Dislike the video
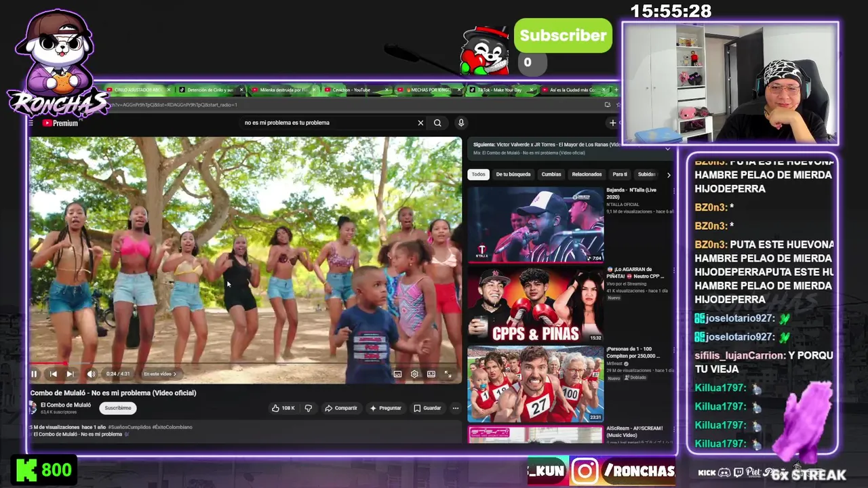This screenshot has height=488, width=868. point(309,408)
